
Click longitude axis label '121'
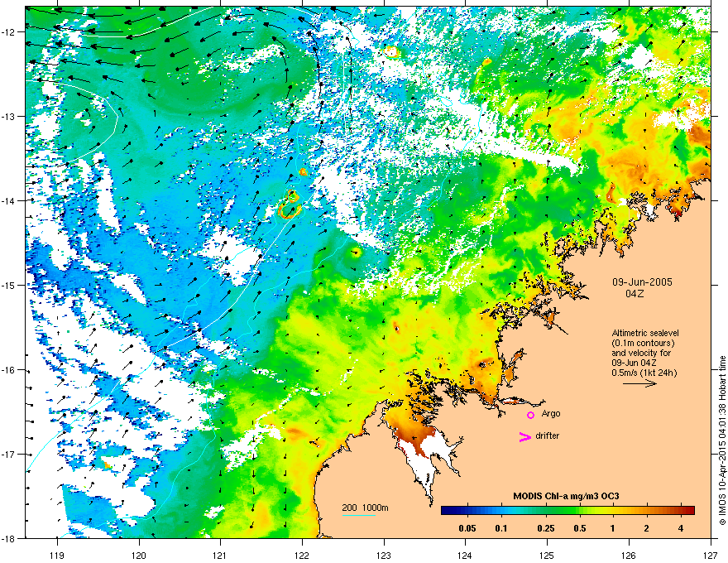point(220,555)
